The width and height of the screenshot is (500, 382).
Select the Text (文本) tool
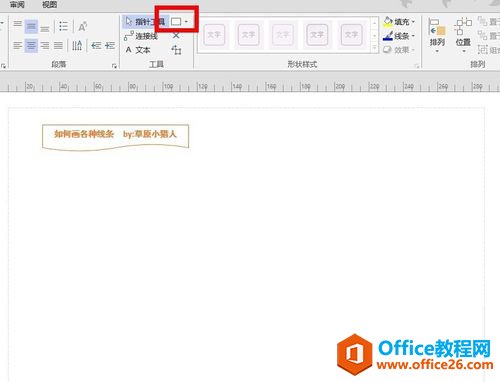pyautogui.click(x=138, y=50)
